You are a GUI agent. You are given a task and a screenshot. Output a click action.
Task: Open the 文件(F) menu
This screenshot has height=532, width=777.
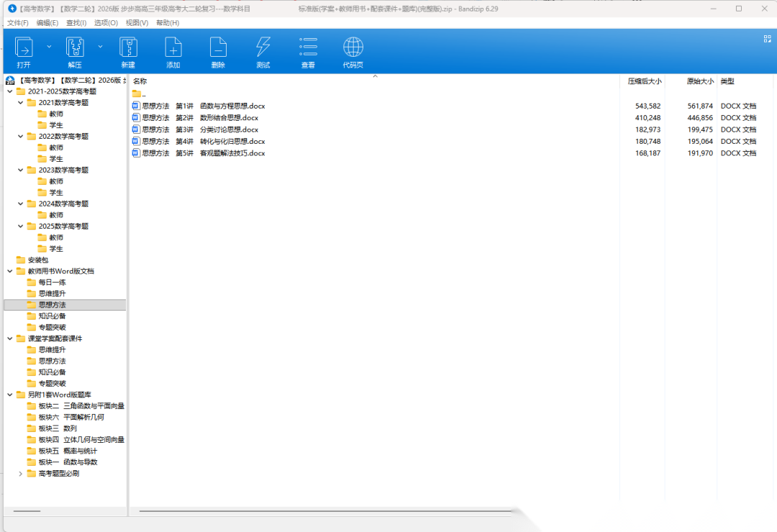(x=18, y=23)
